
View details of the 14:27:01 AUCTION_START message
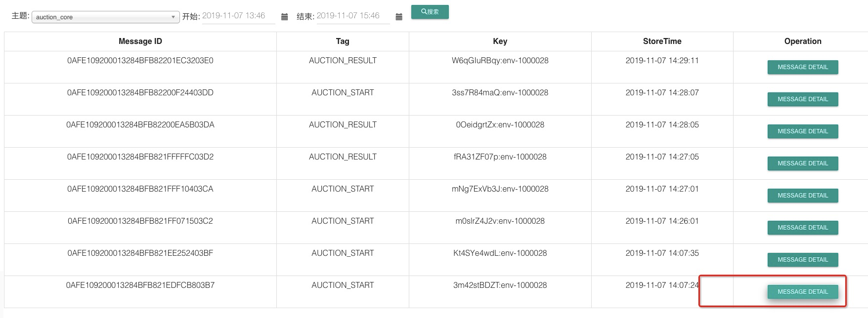[x=802, y=196]
